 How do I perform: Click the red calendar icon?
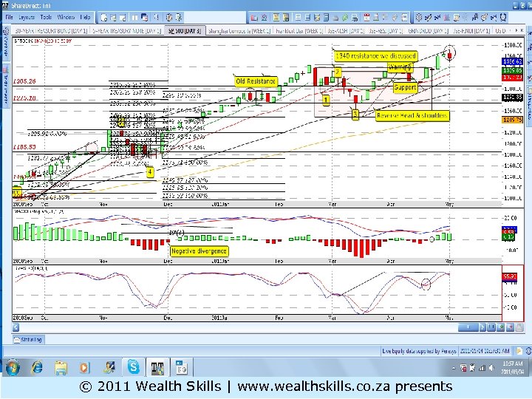366,17
